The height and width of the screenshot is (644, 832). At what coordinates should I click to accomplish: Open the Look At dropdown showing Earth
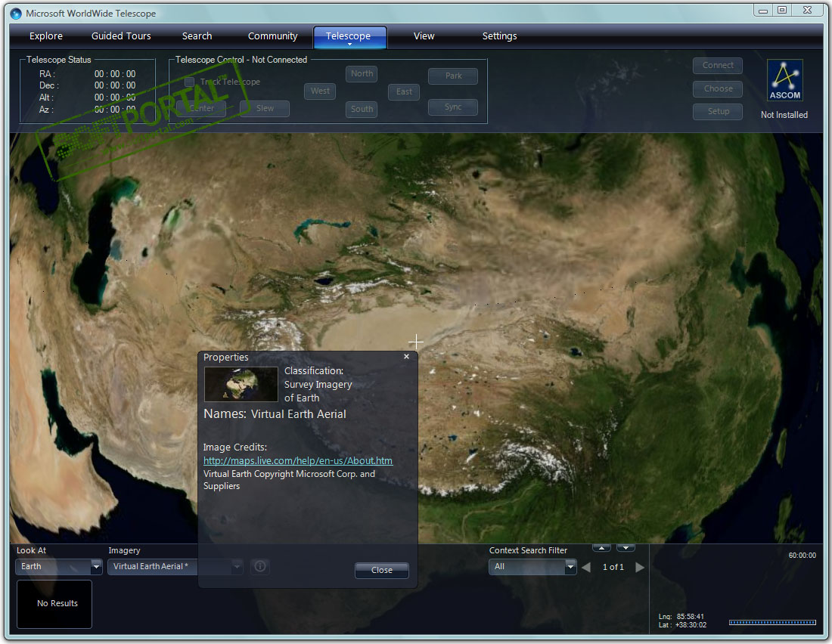pyautogui.click(x=58, y=567)
